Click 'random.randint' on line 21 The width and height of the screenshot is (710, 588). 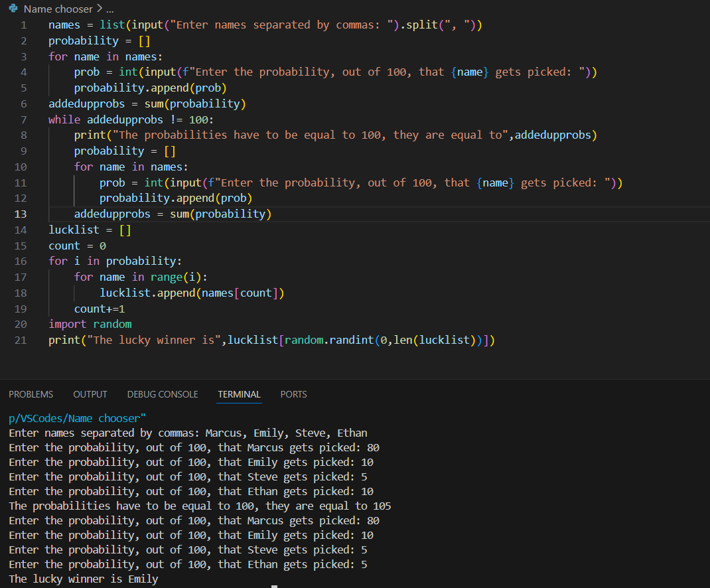pyautogui.click(x=329, y=340)
